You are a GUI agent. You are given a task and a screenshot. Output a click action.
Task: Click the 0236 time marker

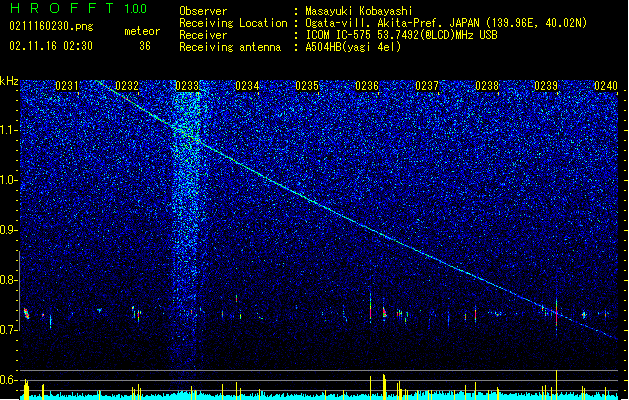[x=367, y=86]
